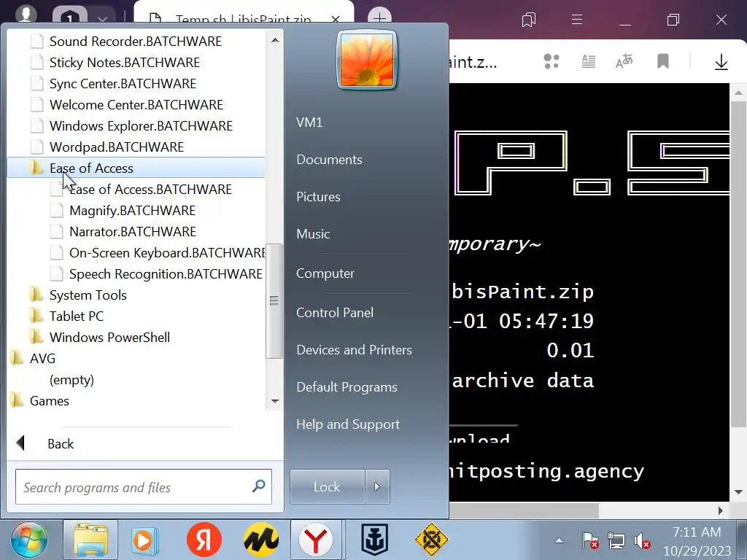Expand shutdown options arrow beside Lock

coord(377,486)
